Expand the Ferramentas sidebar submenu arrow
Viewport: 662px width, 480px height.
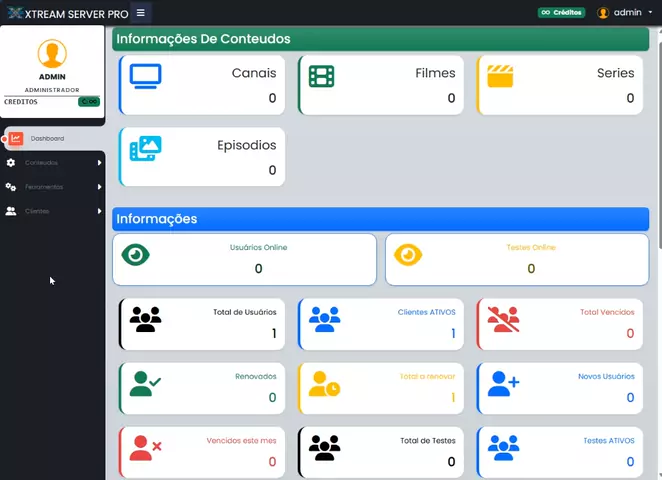pyautogui.click(x=99, y=187)
